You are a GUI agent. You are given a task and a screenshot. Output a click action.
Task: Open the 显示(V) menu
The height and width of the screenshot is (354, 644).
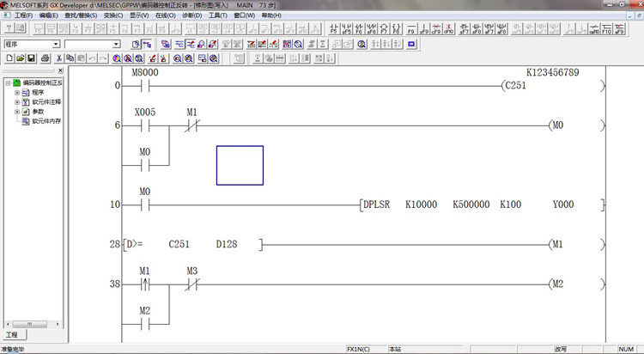pos(139,15)
